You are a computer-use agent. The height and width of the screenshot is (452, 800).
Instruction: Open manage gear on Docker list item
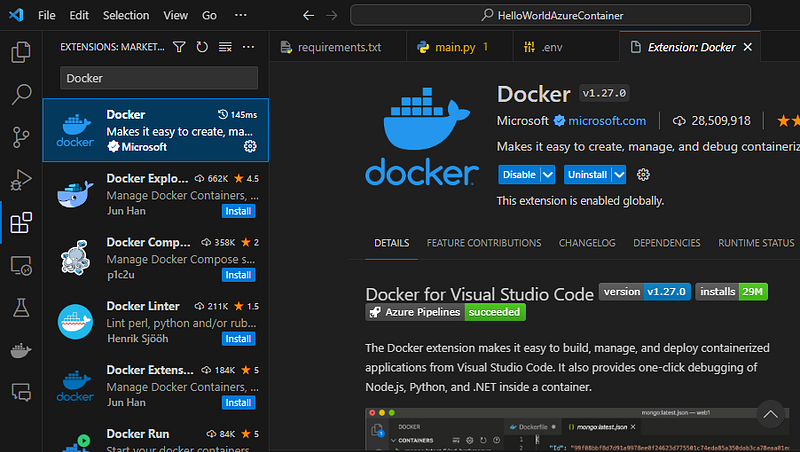tap(250, 146)
